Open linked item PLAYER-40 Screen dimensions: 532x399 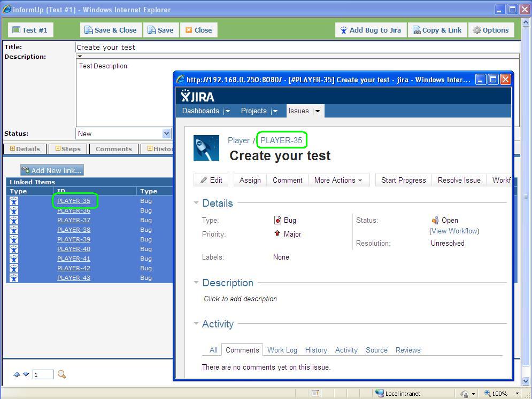click(74, 249)
